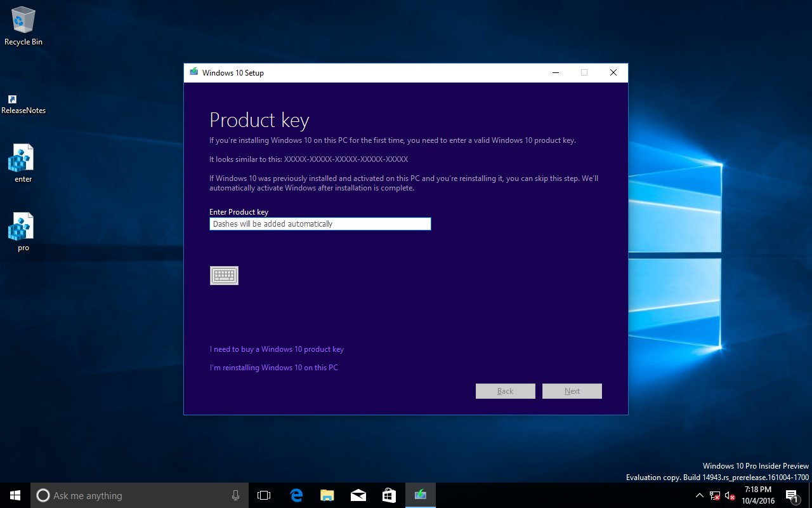The width and height of the screenshot is (812, 508).
Task: Click the 'Enter Product key' label
Action: (x=239, y=212)
